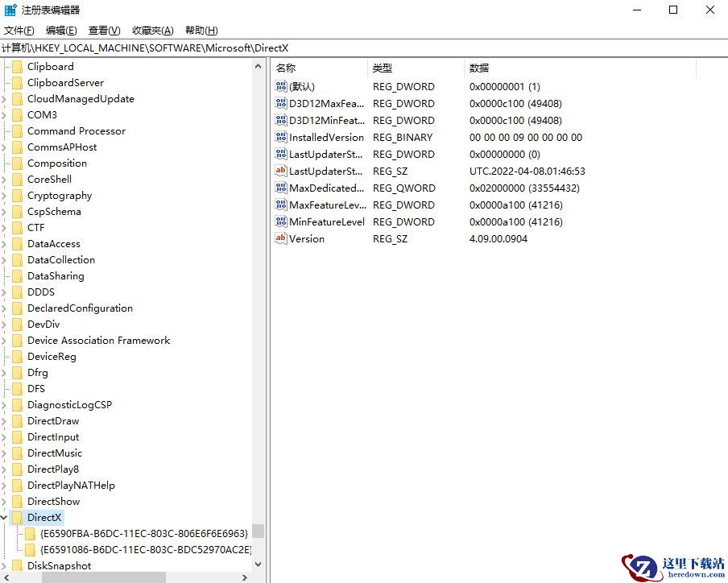Select the (默认) value DWORD icon
Screen dimensions: 728x583
[281, 86]
